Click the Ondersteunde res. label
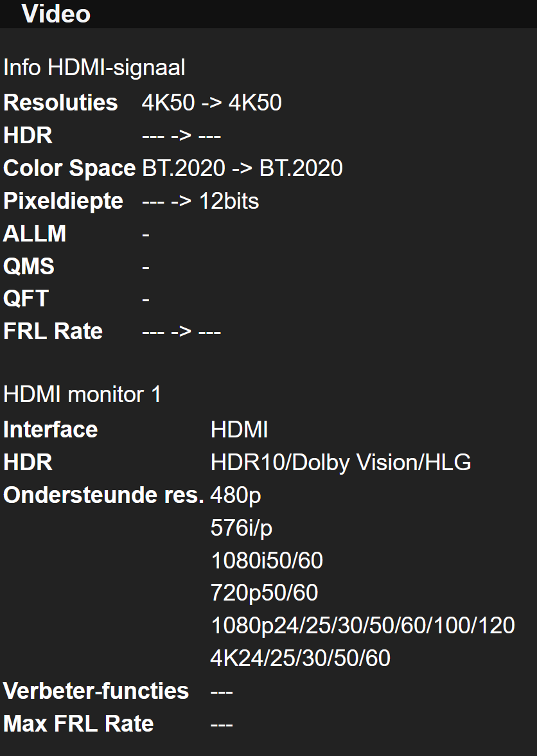537x756 pixels. 104,495
